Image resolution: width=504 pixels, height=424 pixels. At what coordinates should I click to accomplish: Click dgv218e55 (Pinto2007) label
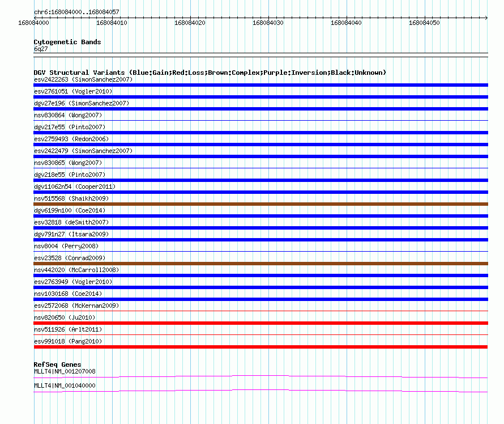(70, 175)
